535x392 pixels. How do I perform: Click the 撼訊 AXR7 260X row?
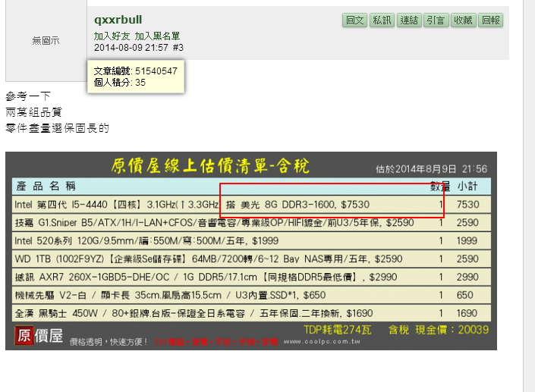(251, 277)
